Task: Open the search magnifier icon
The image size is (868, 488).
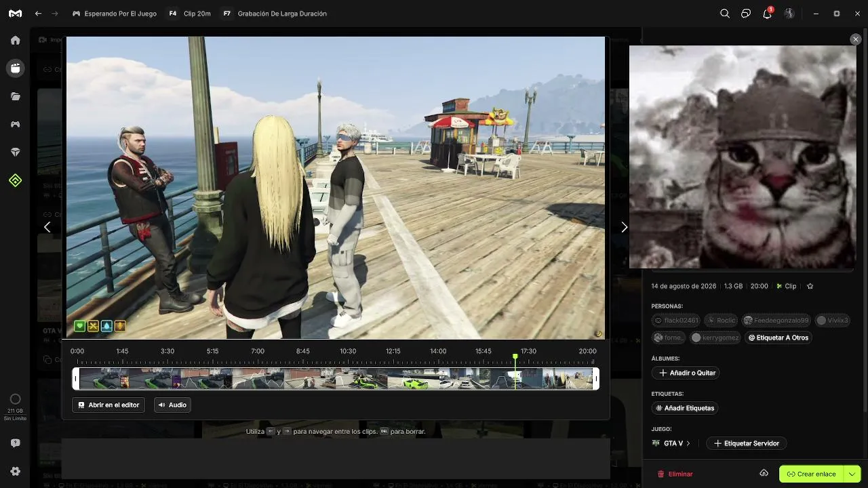Action: pos(725,14)
